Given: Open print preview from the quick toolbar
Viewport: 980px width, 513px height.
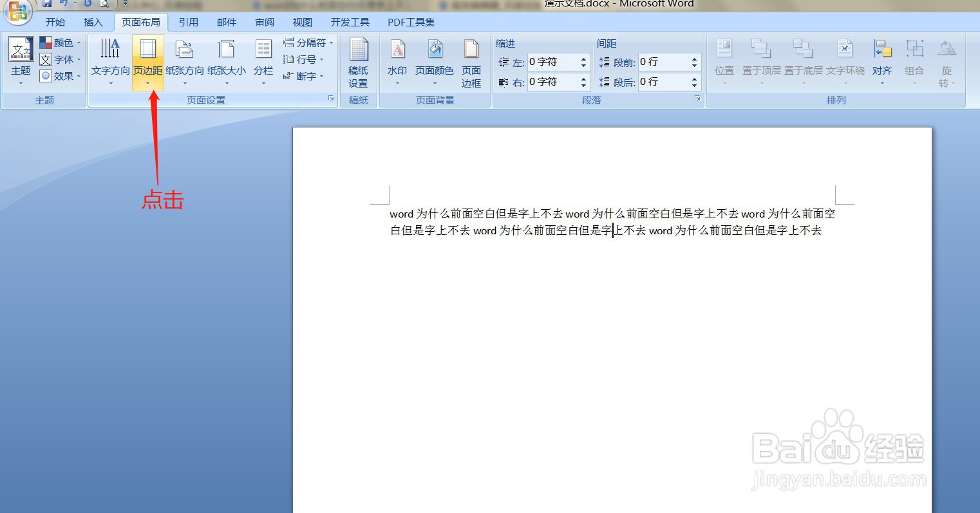Looking at the screenshot, I should tap(104, 3).
